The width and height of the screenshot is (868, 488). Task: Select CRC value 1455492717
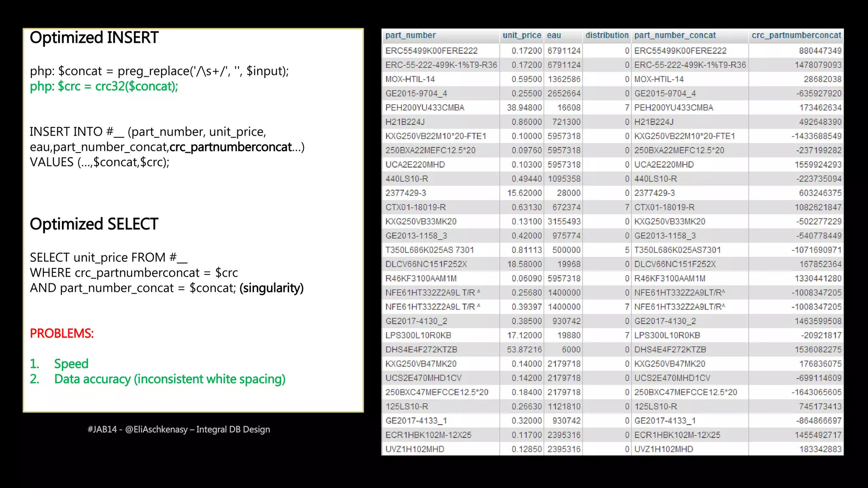(x=818, y=435)
